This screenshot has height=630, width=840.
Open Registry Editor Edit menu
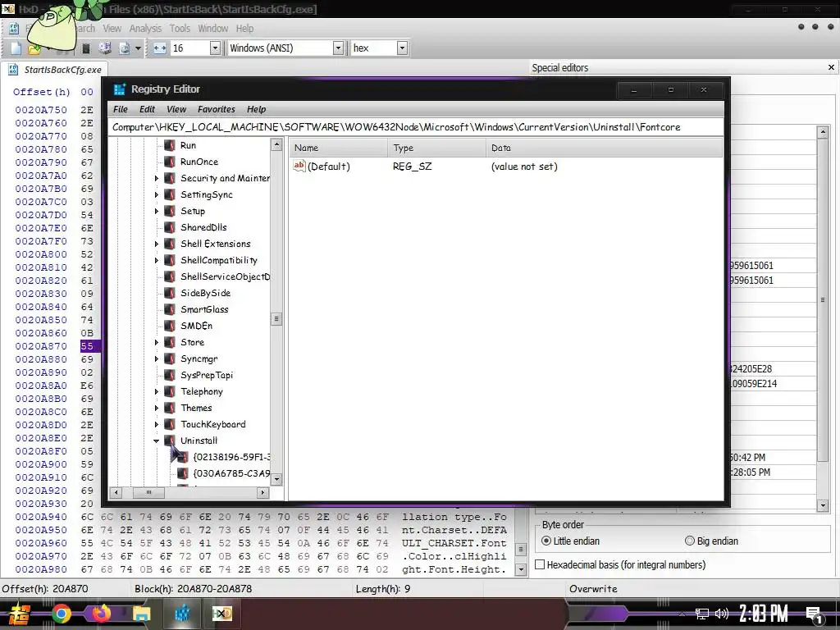[147, 109]
